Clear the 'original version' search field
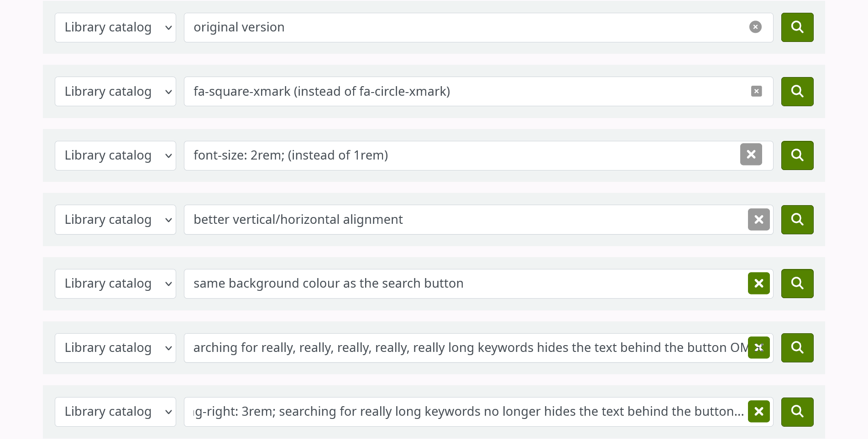The image size is (868, 439). click(x=755, y=27)
